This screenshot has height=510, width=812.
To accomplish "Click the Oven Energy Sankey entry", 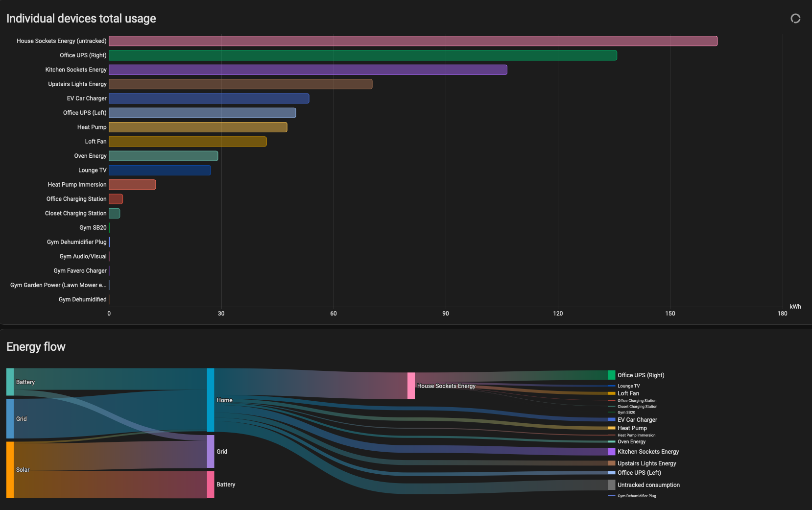I will tap(632, 442).
